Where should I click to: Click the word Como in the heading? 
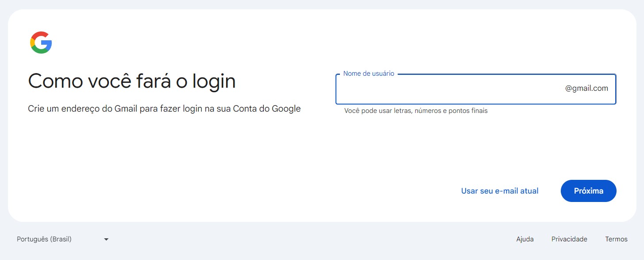(55, 81)
